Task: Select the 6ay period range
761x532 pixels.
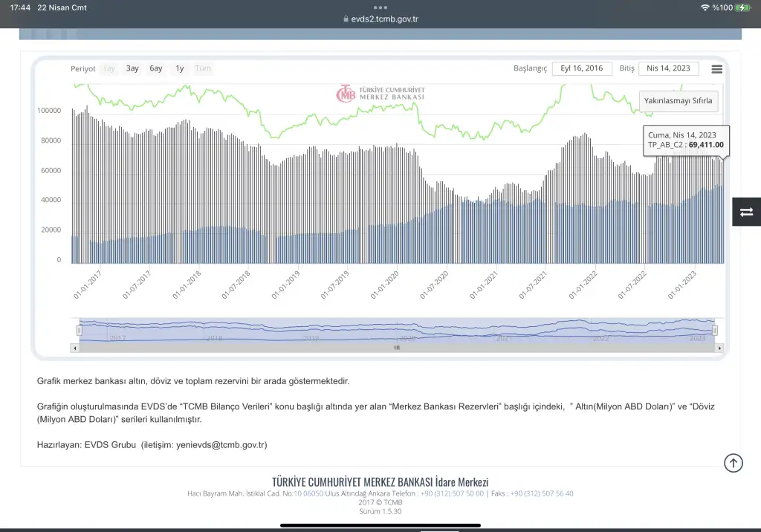Action: click(x=156, y=68)
